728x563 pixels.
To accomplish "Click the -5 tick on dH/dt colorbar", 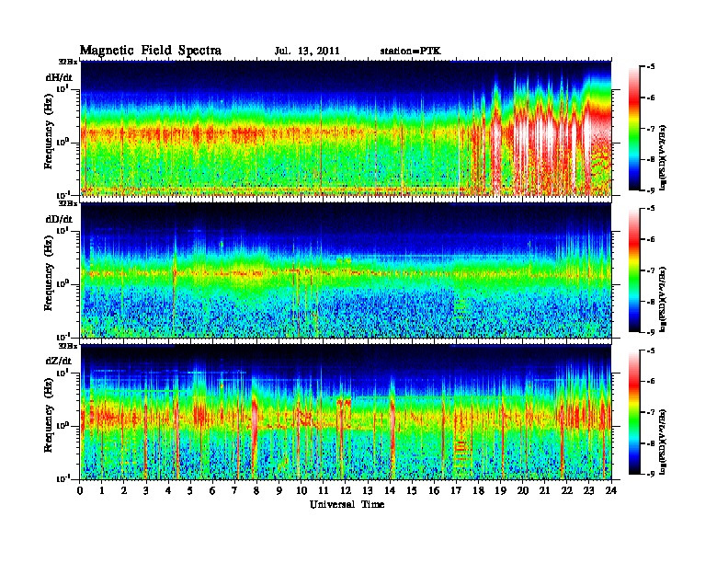I will (651, 67).
